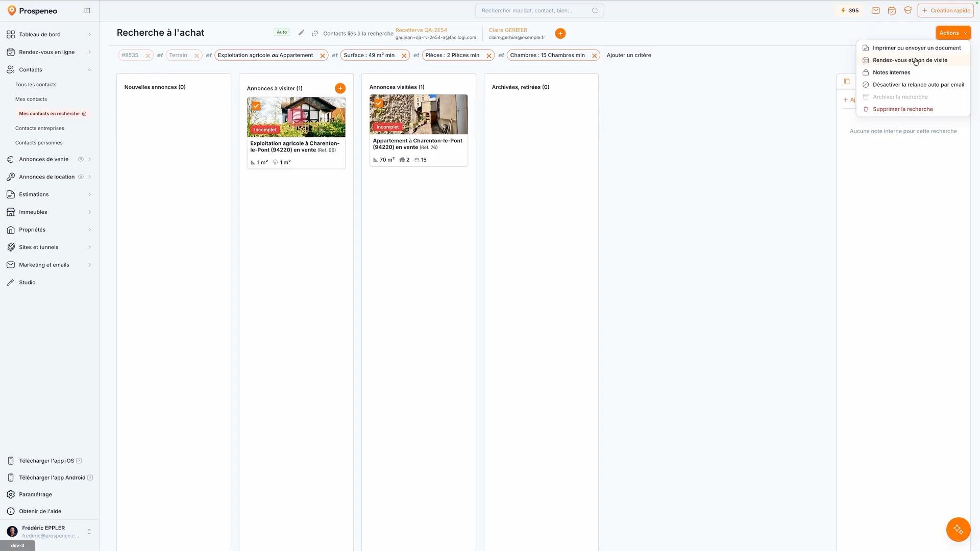
Task: Select Rendez-vous et bon de visite
Action: (913, 60)
